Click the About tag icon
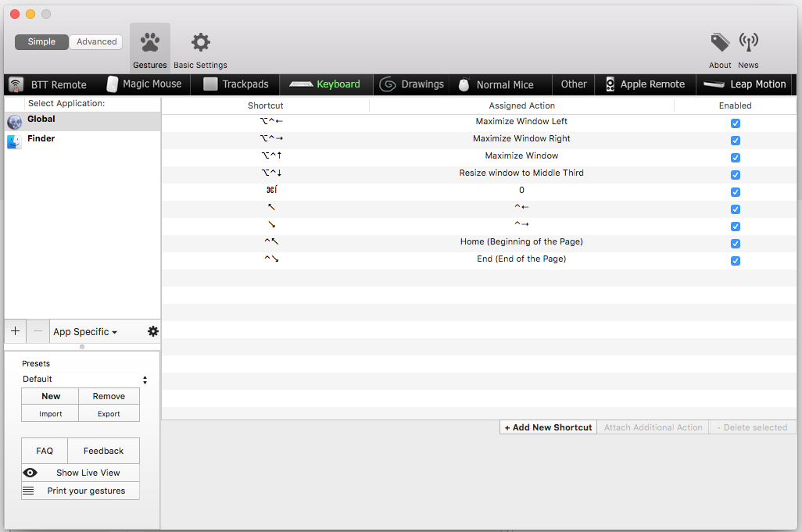Screen dimensions: 802x532 720,42
